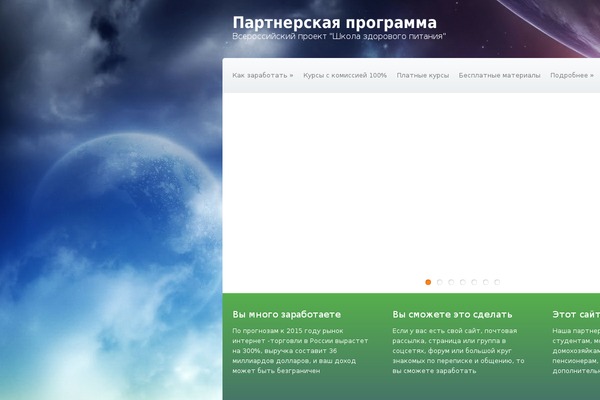Open the "Как заработать" dropdown menu
Image resolution: width=600 pixels, height=400 pixels.
tap(262, 75)
